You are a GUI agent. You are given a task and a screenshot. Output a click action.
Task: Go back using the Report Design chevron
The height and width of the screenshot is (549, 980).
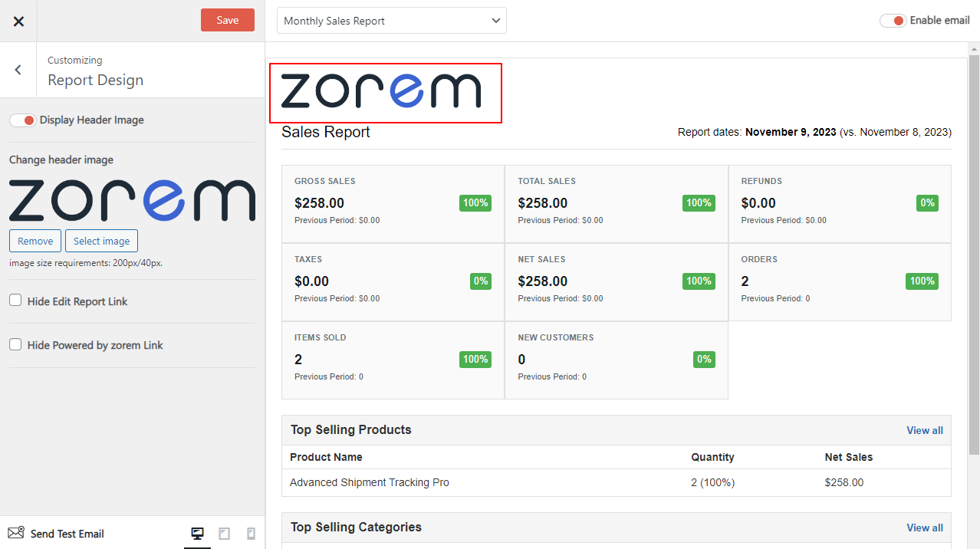point(18,69)
